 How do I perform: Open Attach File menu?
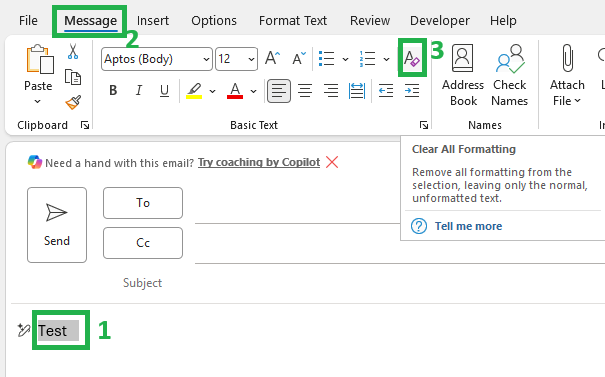pyautogui.click(x=567, y=75)
